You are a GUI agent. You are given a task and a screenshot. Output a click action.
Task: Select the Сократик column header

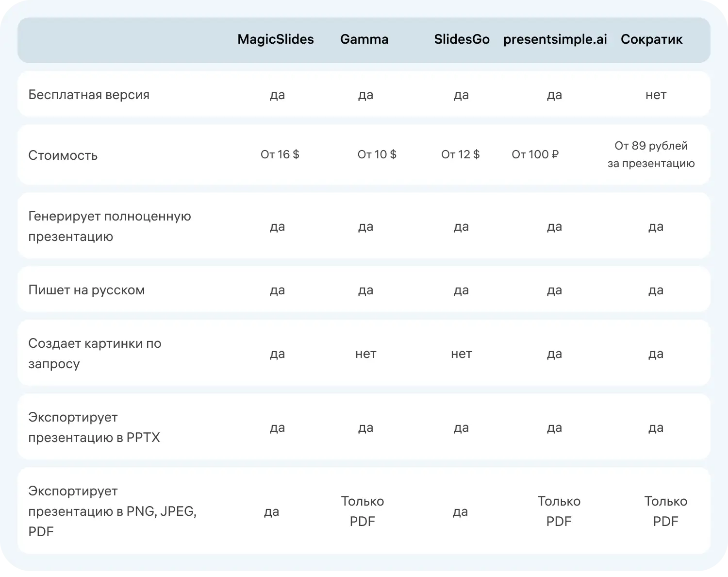pos(651,39)
